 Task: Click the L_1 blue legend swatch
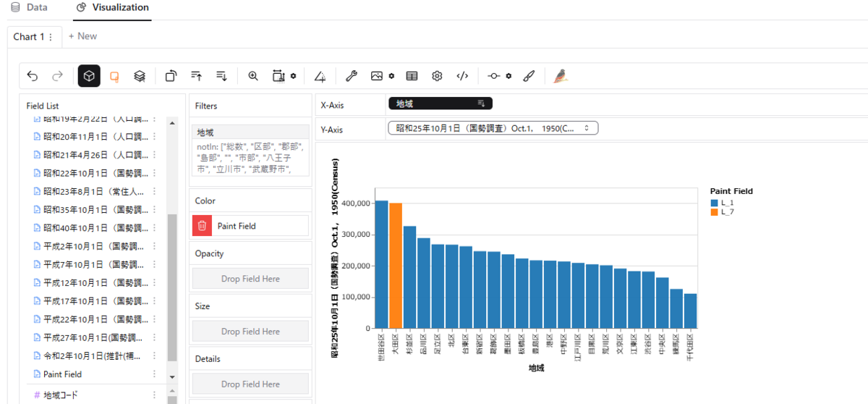[x=715, y=203]
